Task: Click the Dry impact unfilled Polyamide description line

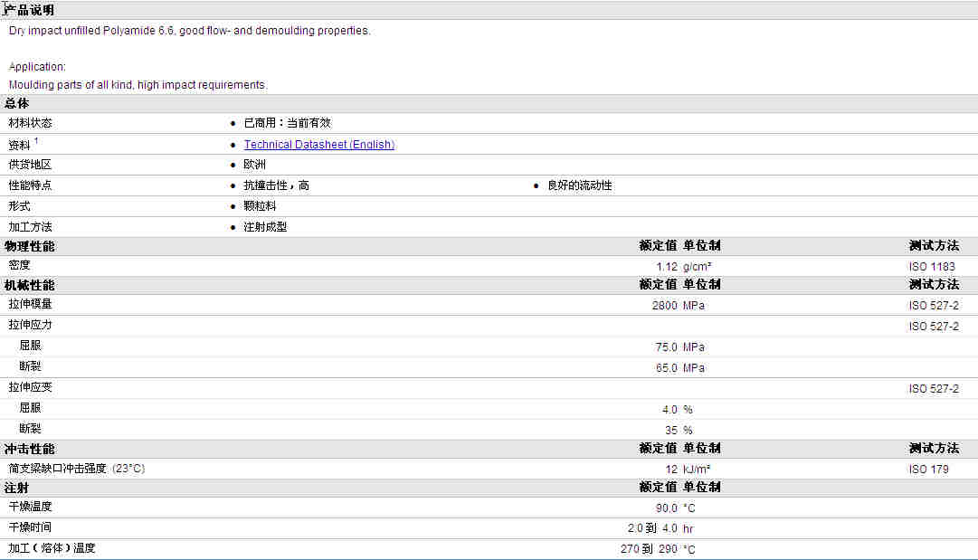Action: [x=190, y=31]
